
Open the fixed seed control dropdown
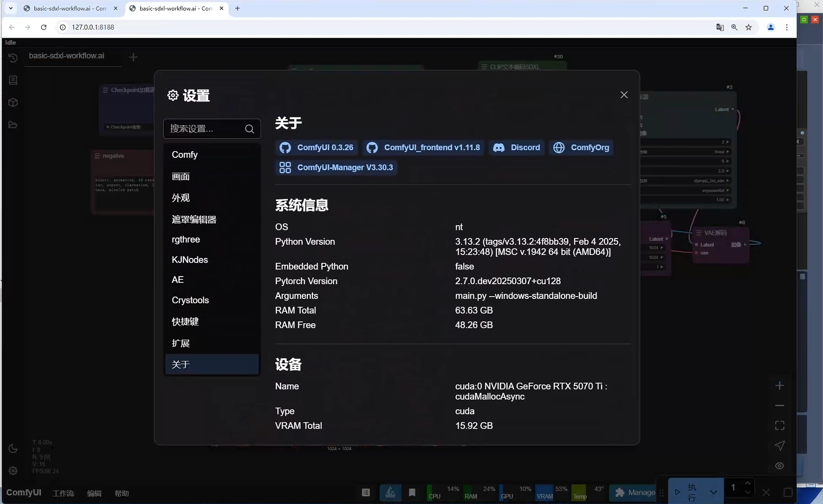pos(686,152)
